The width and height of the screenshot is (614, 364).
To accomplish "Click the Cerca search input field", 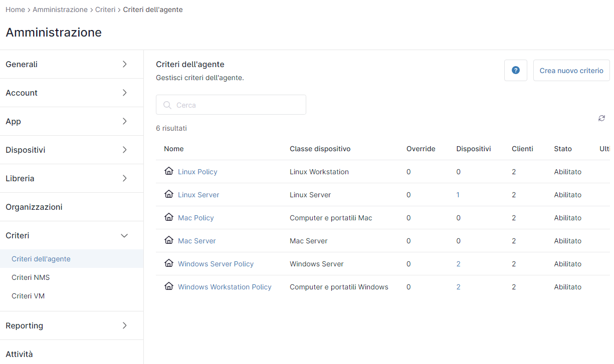I will 231,105.
